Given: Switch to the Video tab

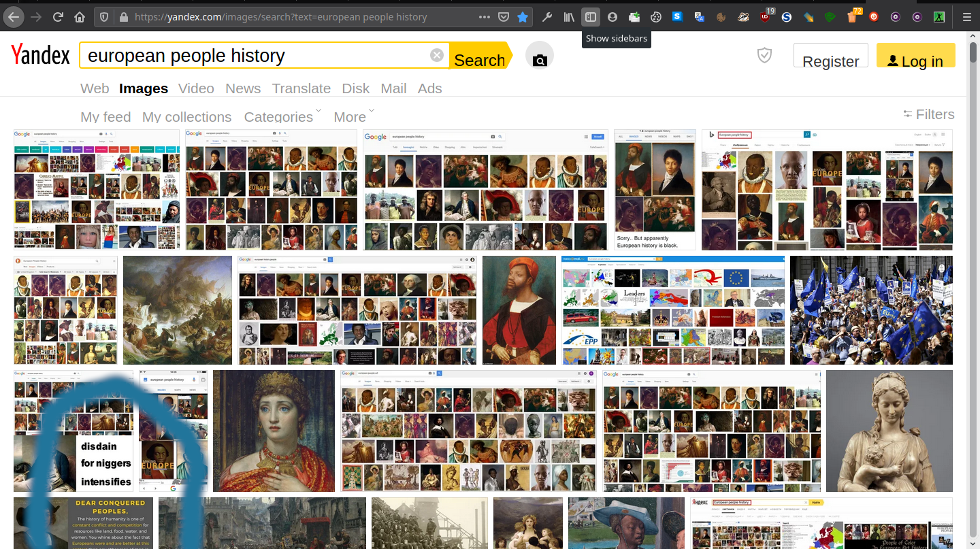Looking at the screenshot, I should [x=196, y=88].
